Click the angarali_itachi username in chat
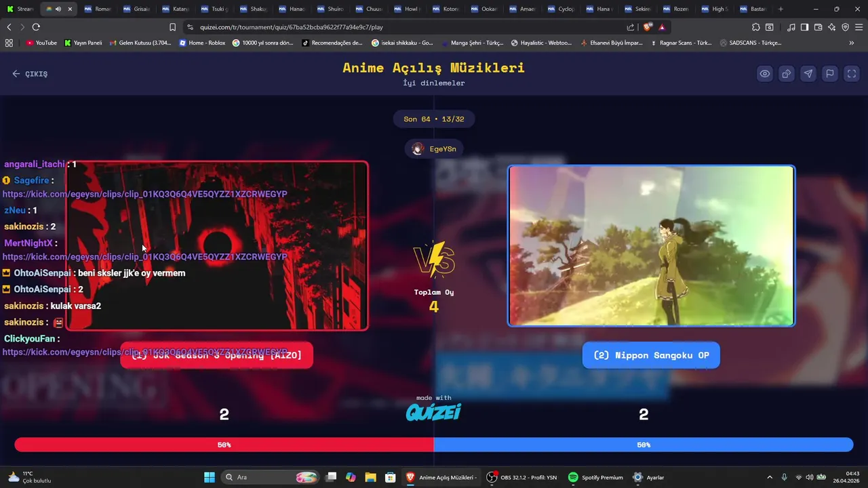This screenshot has height=488, width=868. tap(35, 164)
